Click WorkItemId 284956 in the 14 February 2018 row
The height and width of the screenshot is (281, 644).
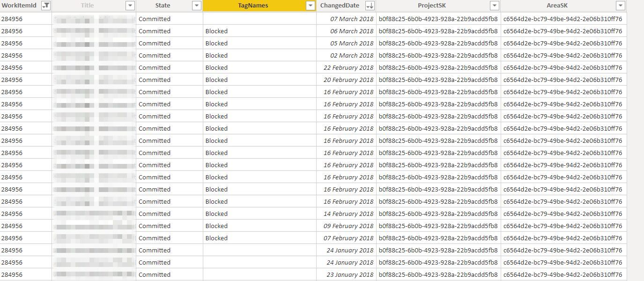pos(12,214)
